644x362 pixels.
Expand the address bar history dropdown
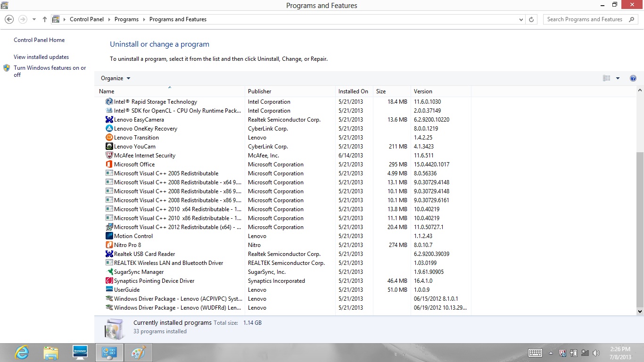coord(521,19)
